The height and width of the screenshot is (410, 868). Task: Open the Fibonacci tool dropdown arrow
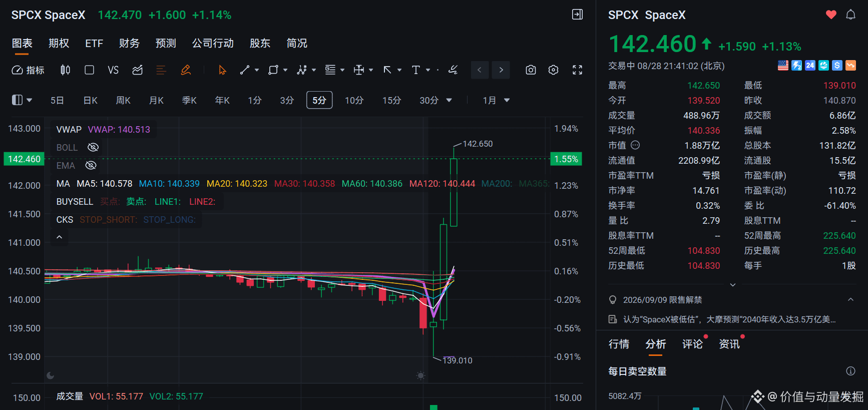(x=342, y=70)
